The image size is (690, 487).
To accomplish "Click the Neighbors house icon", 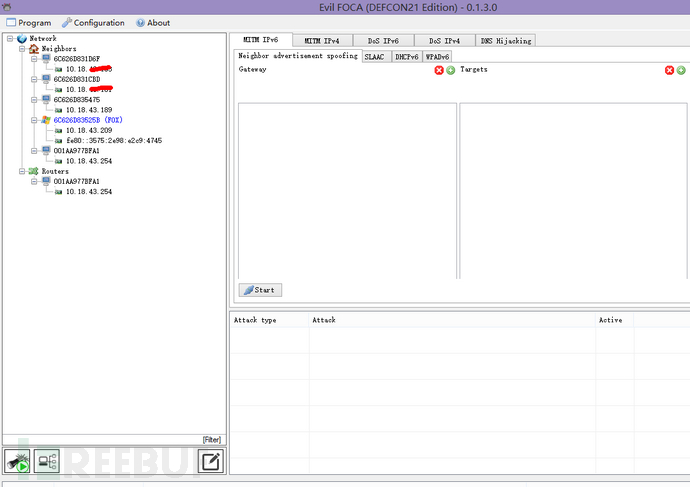I will [34, 49].
